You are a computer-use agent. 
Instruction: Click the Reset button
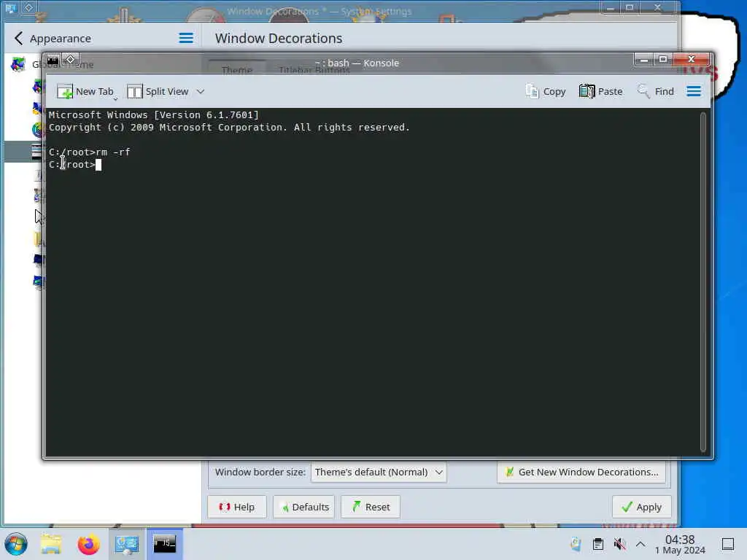pyautogui.click(x=371, y=507)
